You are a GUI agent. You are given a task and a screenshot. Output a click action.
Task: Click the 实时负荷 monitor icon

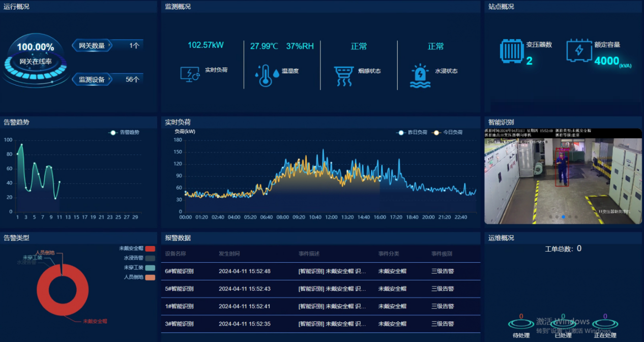tap(190, 74)
